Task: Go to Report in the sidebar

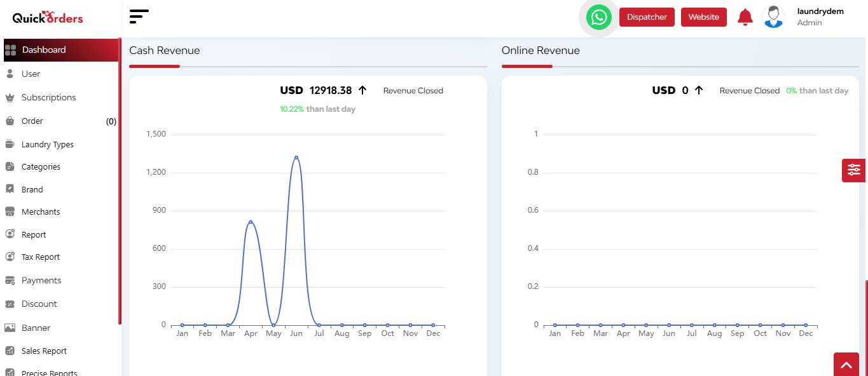Action: [x=34, y=234]
